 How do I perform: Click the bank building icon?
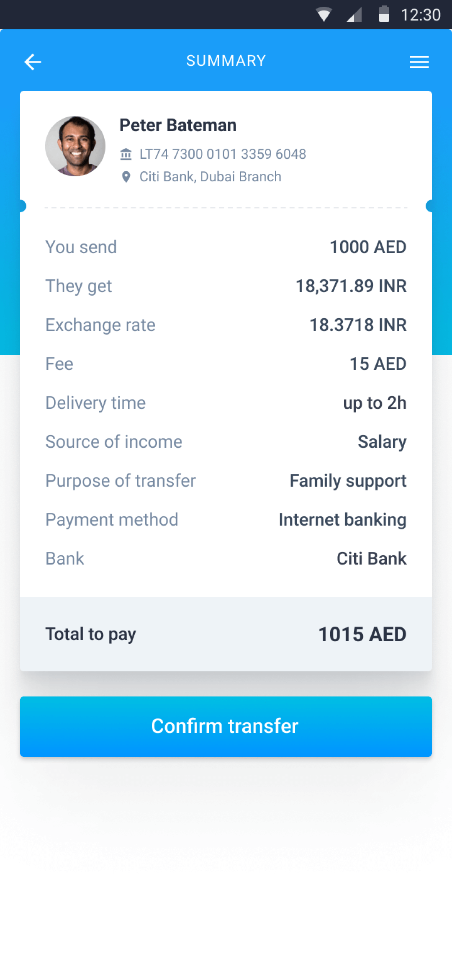click(x=126, y=154)
